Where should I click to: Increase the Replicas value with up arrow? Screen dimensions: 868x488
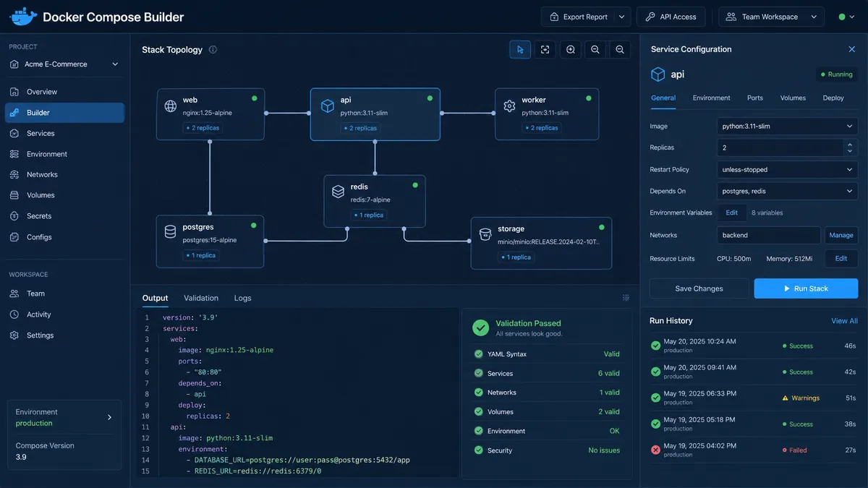click(850, 144)
